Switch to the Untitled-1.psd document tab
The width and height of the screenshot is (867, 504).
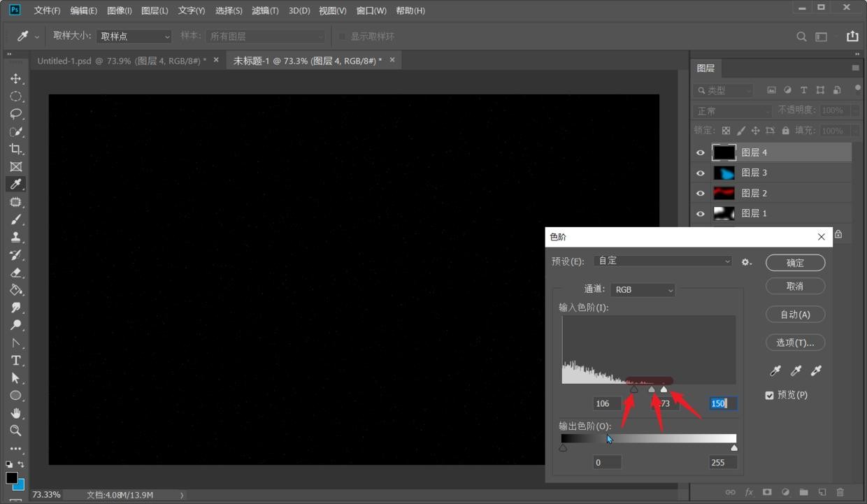pos(122,61)
